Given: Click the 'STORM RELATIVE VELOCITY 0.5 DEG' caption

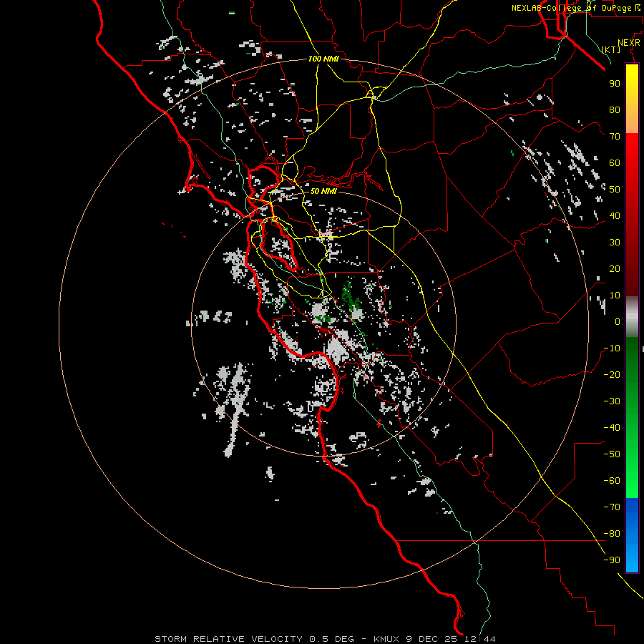Looking at the screenshot, I should click(x=254, y=639).
